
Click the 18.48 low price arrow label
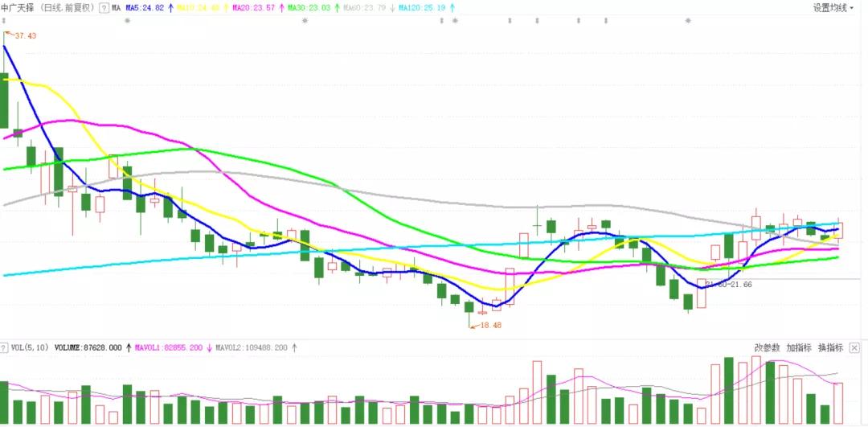[x=486, y=326]
